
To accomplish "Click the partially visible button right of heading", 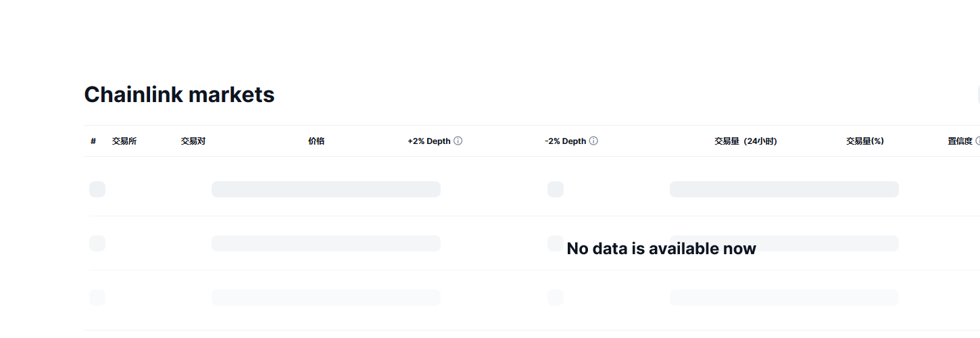I will point(977,95).
